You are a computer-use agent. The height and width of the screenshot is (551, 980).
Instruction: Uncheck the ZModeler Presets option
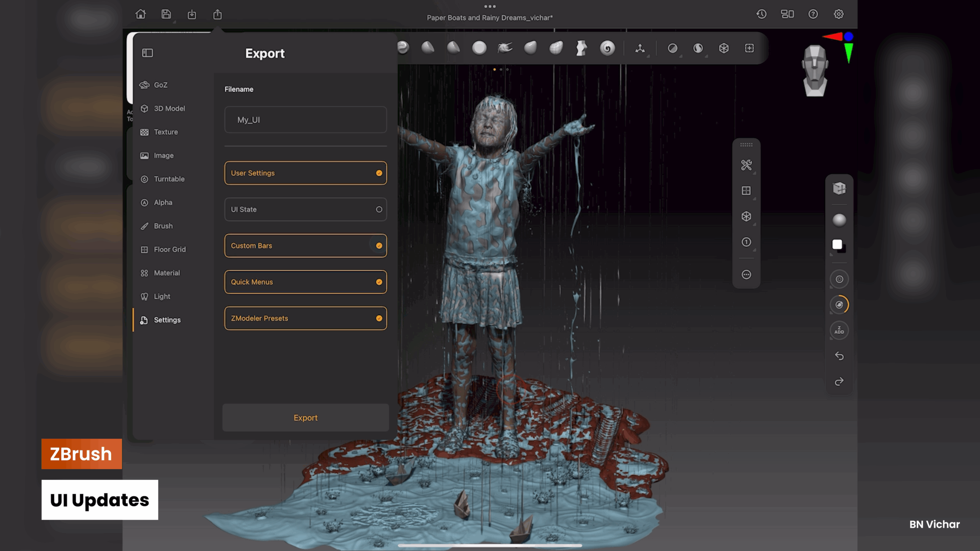[379, 318]
